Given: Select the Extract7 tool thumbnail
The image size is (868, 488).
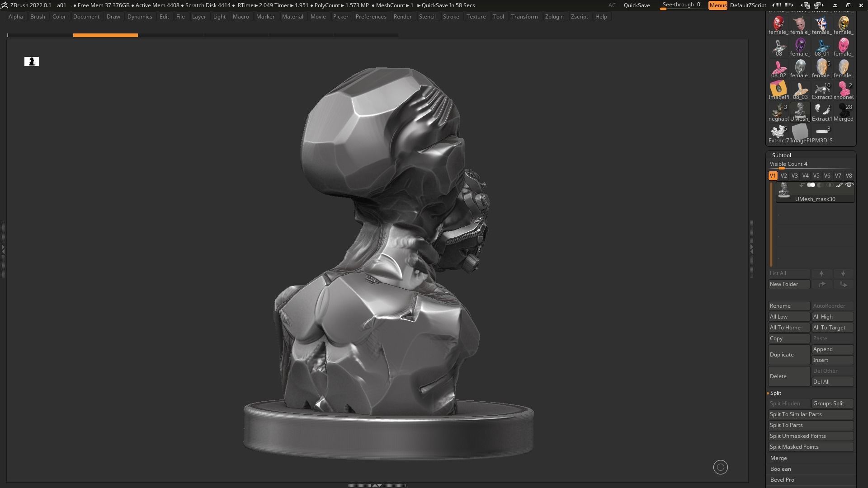Looking at the screenshot, I should pyautogui.click(x=778, y=134).
